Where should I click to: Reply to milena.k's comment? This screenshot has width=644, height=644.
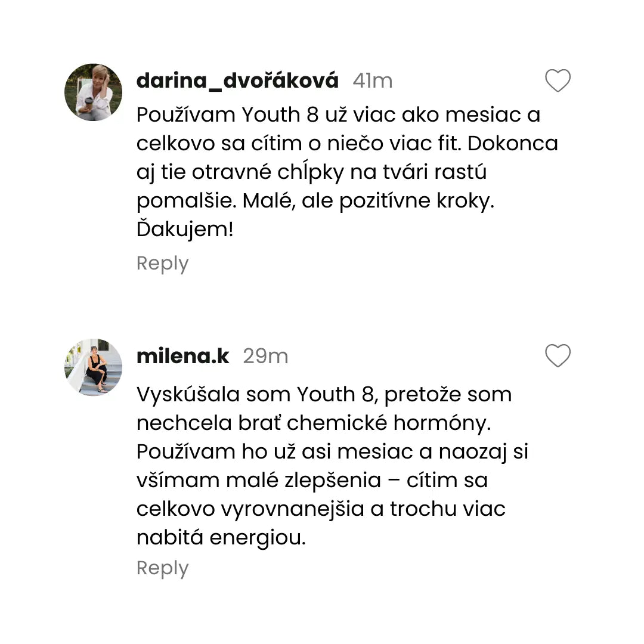point(162,568)
